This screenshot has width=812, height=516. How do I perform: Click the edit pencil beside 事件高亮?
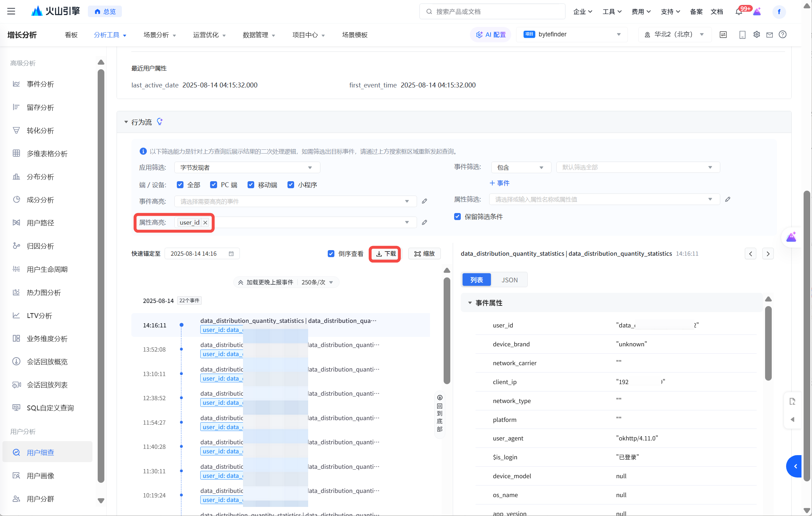(x=424, y=201)
